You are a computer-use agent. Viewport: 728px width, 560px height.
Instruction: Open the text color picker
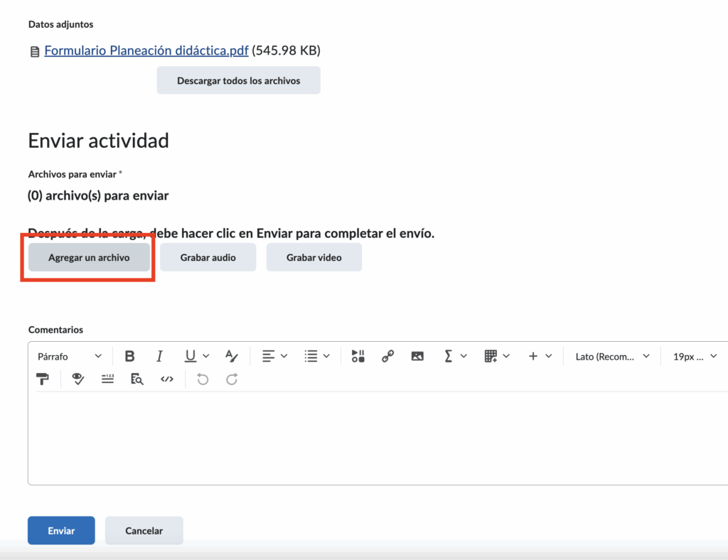[231, 356]
